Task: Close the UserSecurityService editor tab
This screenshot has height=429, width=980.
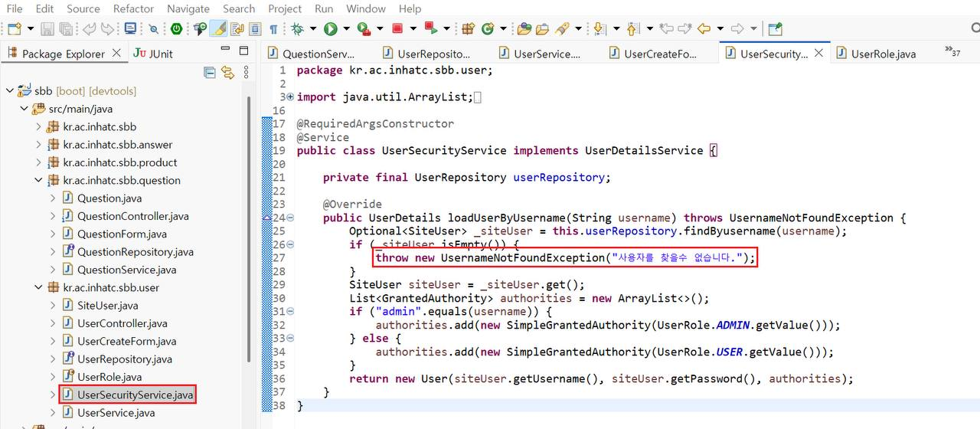Action: [x=818, y=53]
